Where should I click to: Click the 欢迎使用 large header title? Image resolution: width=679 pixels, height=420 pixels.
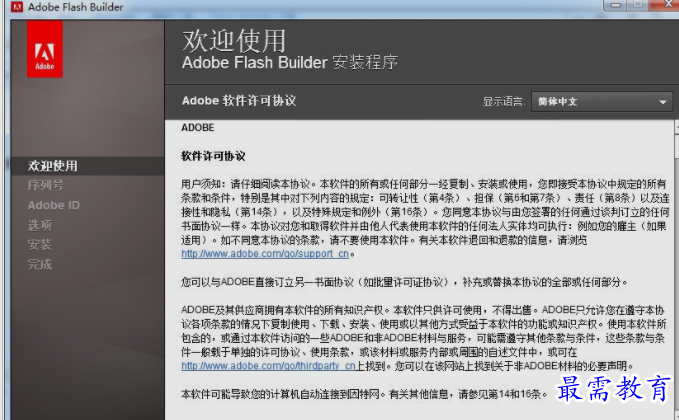click(234, 41)
